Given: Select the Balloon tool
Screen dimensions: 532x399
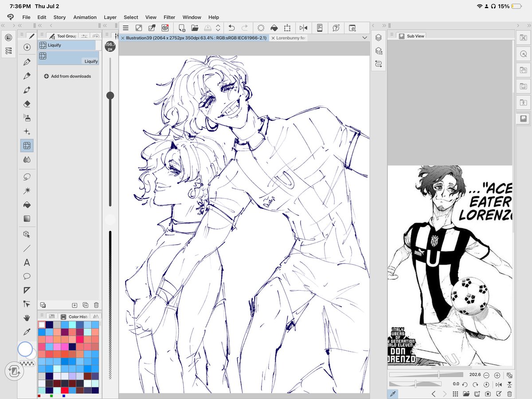Looking at the screenshot, I should click(27, 276).
